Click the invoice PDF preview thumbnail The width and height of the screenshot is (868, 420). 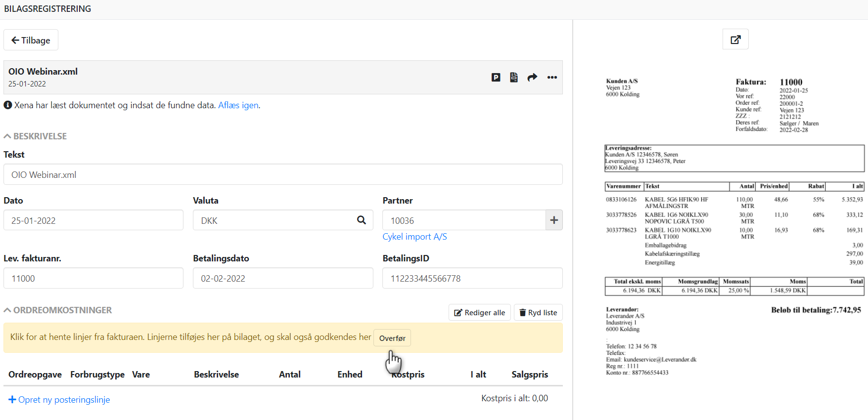tap(734, 227)
